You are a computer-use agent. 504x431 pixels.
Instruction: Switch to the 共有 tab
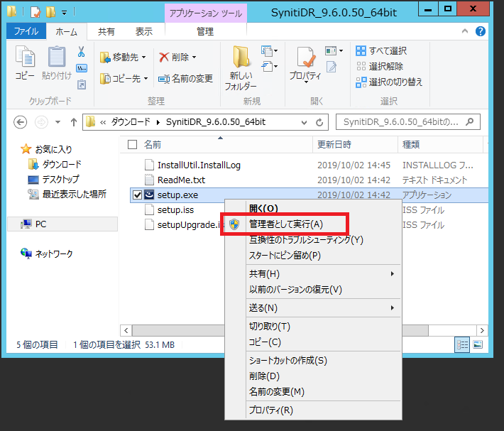[106, 31]
